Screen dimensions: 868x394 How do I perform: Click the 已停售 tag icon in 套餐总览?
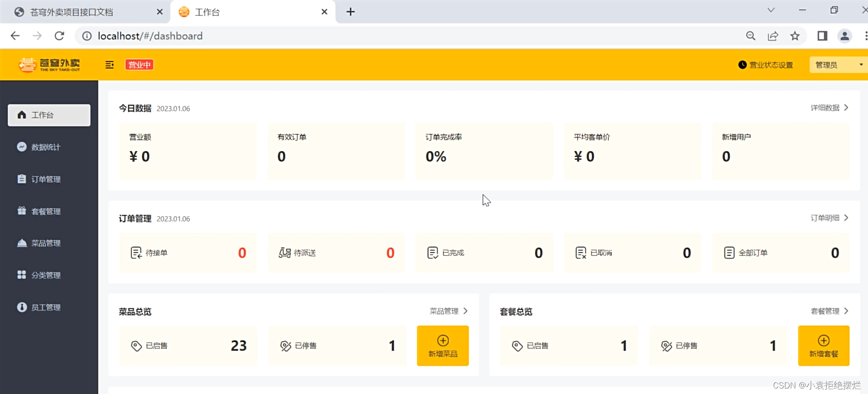click(666, 346)
